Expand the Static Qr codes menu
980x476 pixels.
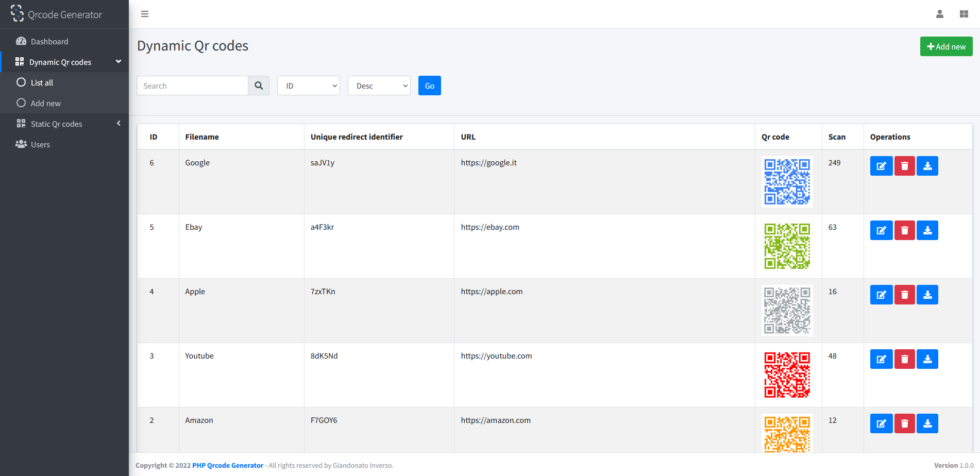64,124
